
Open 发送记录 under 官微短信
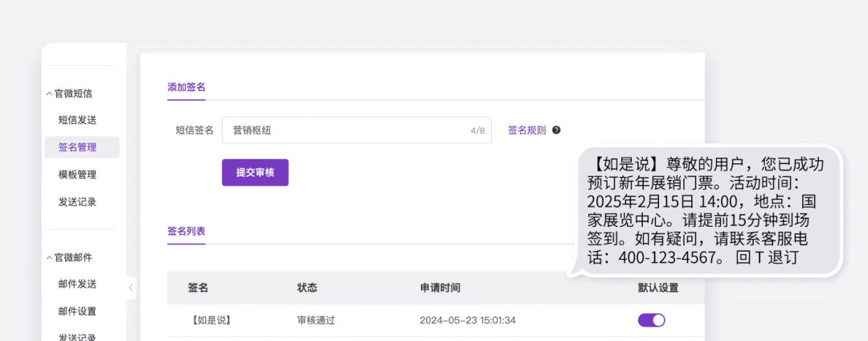click(77, 202)
